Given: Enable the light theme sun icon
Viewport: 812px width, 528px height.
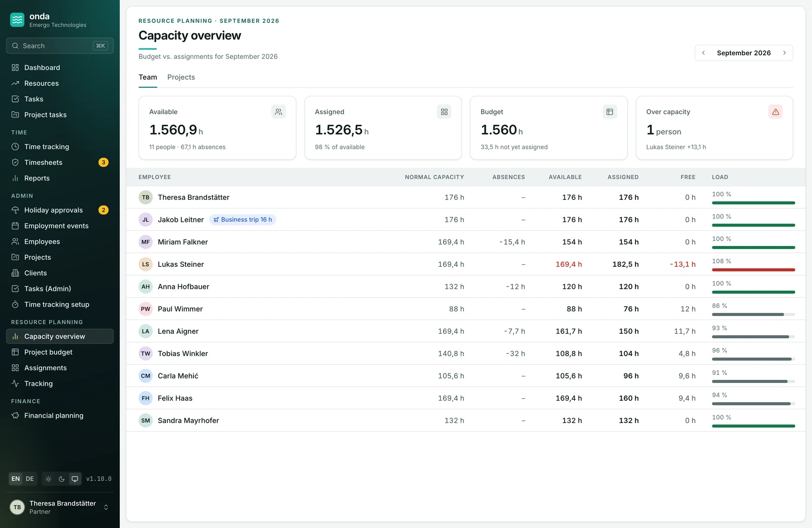Looking at the screenshot, I should (x=49, y=479).
